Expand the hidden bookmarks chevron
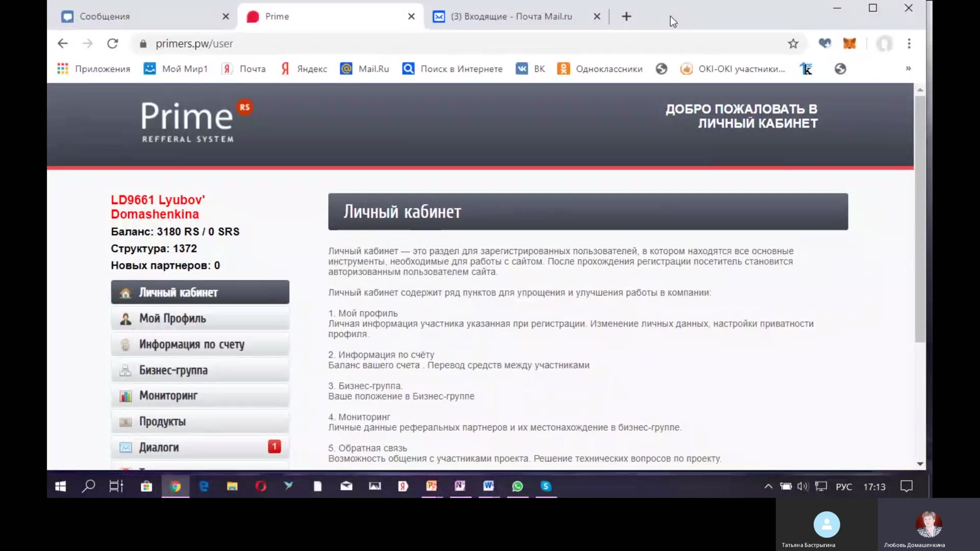The width and height of the screenshot is (980, 551). coord(908,68)
